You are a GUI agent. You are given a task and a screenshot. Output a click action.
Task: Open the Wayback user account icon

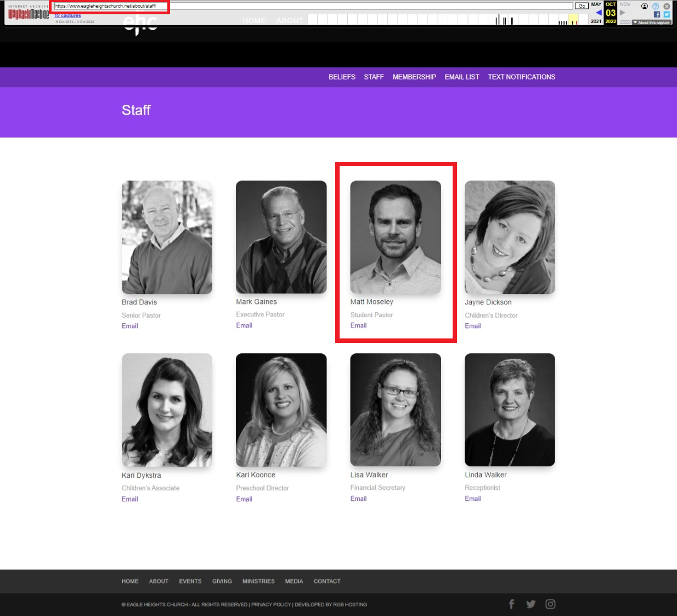tap(645, 6)
